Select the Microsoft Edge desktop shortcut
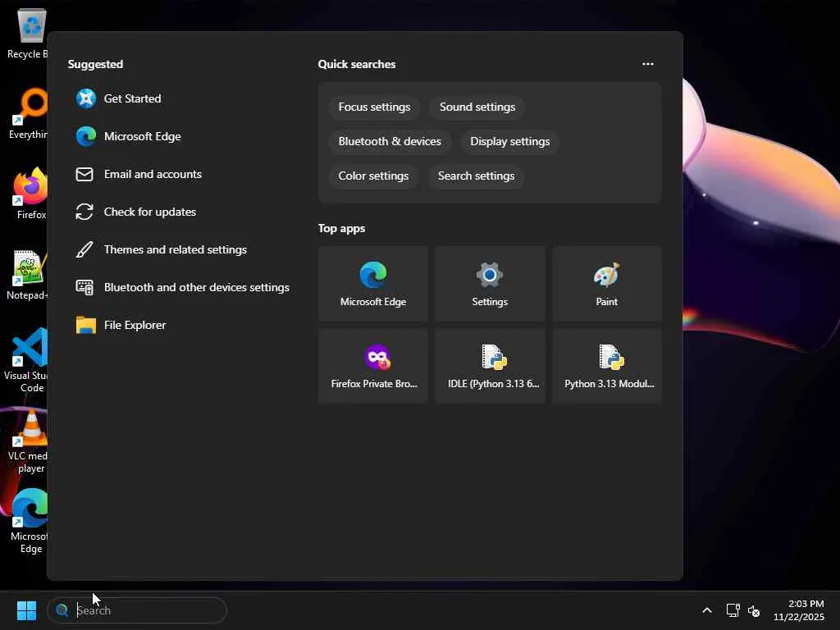 (29, 521)
